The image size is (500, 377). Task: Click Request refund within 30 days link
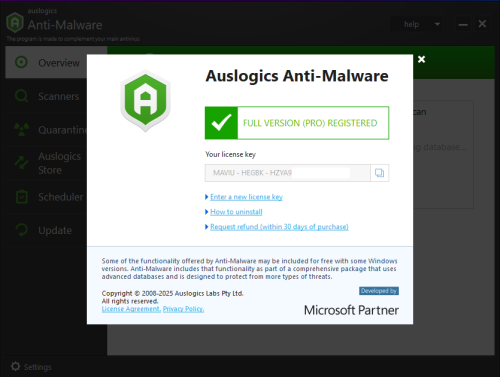[x=279, y=227]
